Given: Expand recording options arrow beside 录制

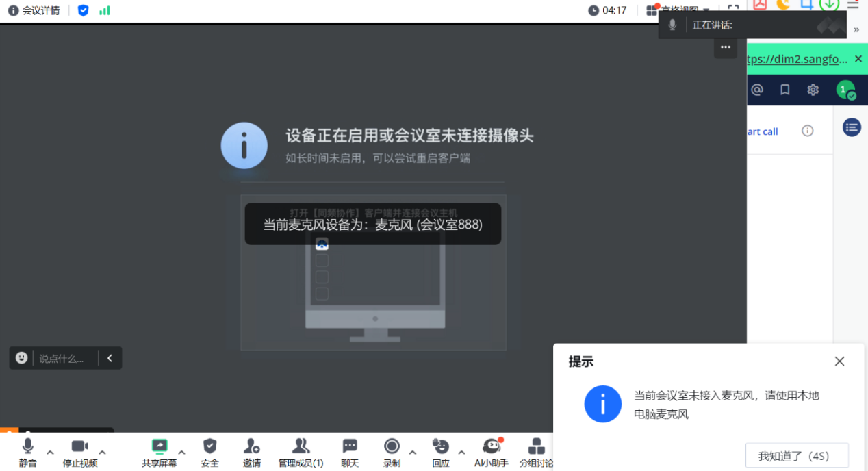Looking at the screenshot, I should (412, 452).
